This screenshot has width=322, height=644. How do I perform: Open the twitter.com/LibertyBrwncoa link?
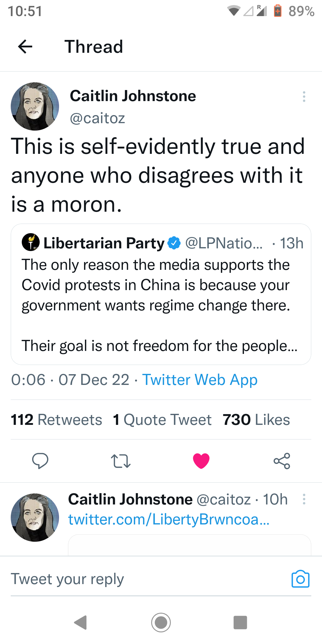[169, 519]
